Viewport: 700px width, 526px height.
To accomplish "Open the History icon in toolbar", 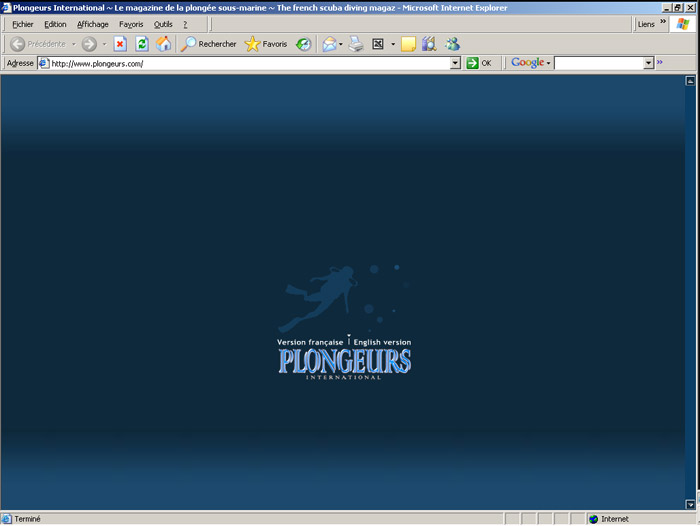I will point(303,44).
